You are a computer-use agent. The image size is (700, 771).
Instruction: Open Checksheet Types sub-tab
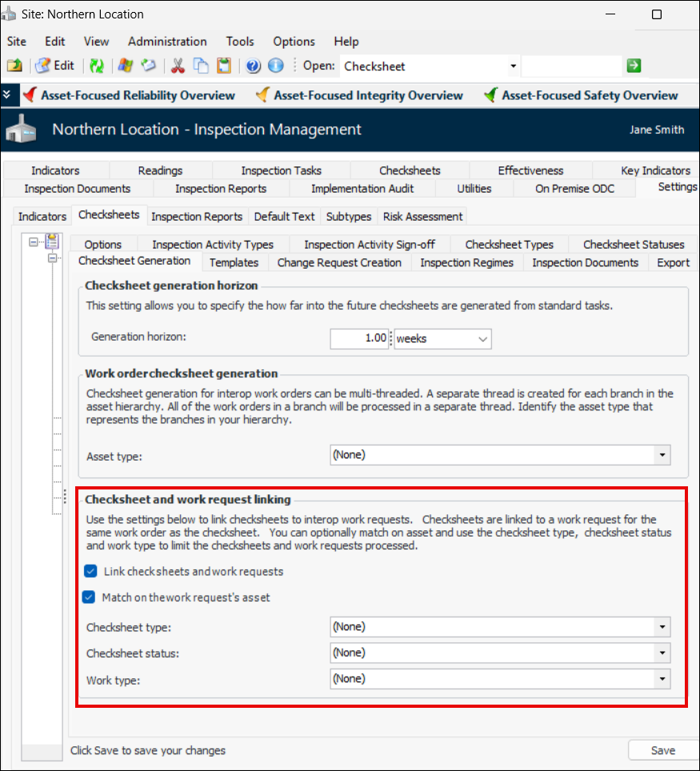point(509,245)
